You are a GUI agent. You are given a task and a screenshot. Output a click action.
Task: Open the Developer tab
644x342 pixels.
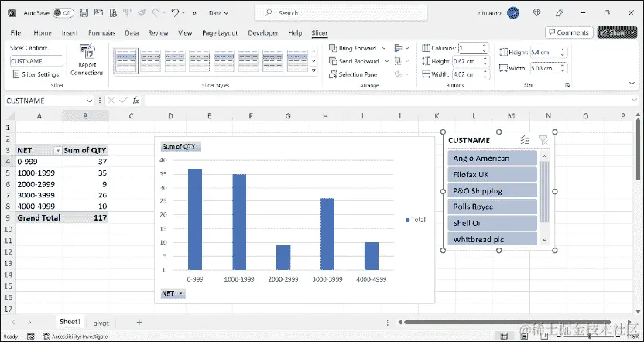point(263,32)
